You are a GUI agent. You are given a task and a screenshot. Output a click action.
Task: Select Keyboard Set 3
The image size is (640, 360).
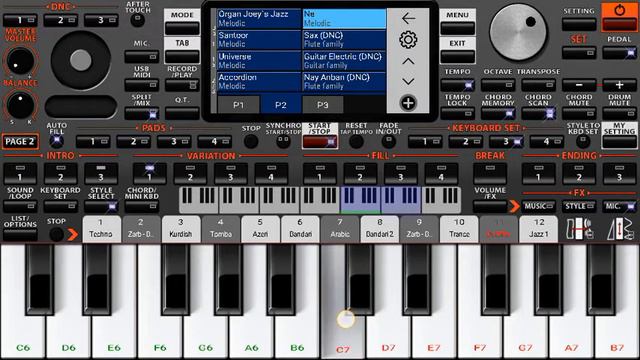pos(506,142)
